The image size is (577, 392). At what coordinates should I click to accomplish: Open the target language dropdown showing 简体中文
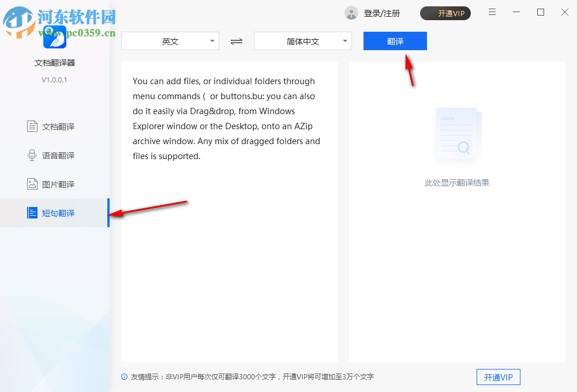pos(302,41)
